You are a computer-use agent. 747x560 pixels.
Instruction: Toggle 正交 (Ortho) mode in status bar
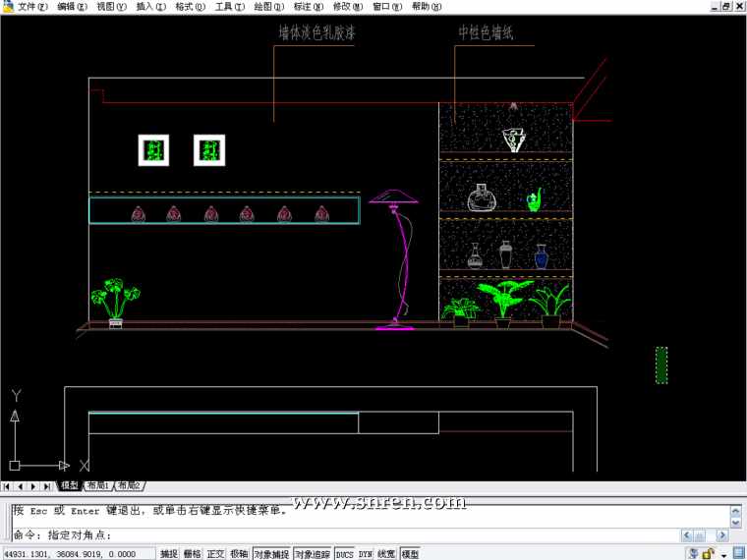(215, 554)
